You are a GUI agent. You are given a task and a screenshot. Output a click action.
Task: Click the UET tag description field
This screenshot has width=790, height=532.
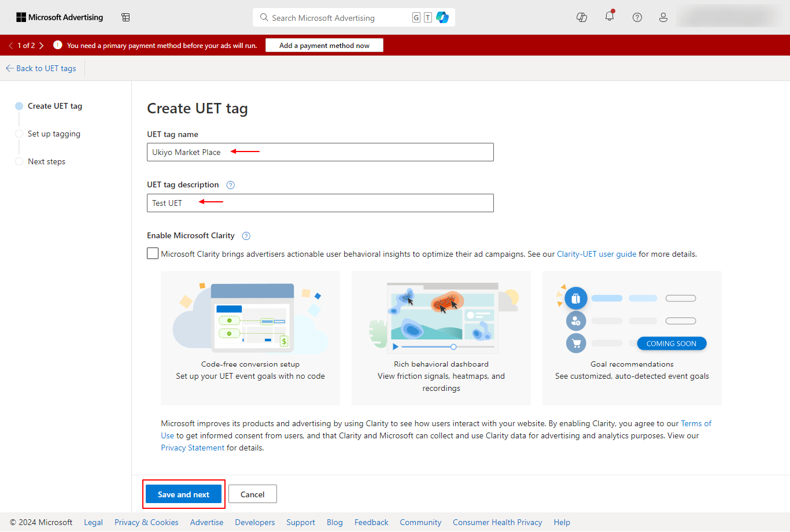320,203
